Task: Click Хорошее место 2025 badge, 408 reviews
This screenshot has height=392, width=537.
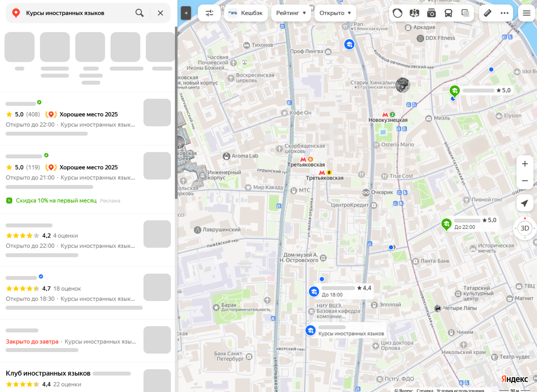Action: pyautogui.click(x=82, y=114)
